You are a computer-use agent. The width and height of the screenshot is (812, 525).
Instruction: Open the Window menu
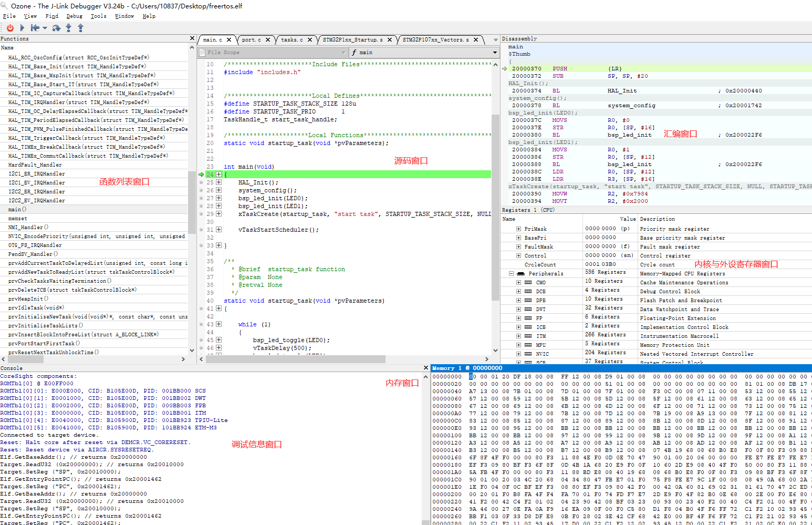124,16
